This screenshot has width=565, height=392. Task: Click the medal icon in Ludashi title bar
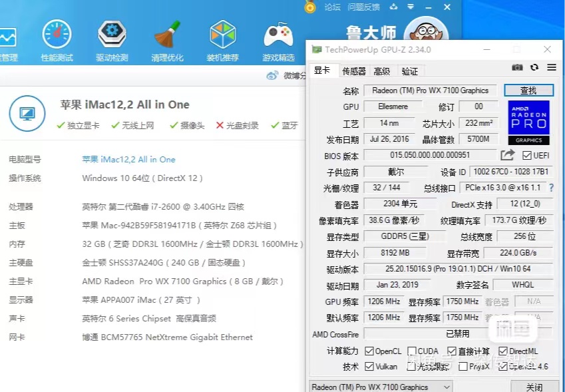coord(310,7)
